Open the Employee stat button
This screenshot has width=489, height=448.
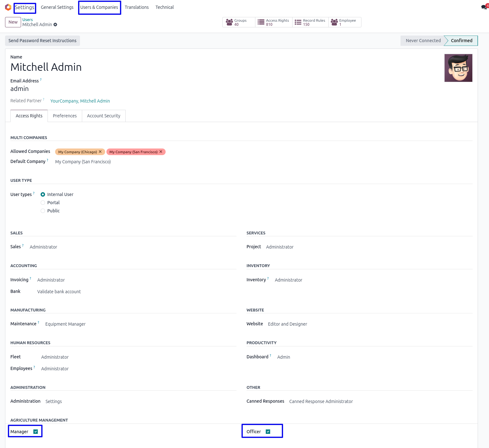click(x=345, y=22)
